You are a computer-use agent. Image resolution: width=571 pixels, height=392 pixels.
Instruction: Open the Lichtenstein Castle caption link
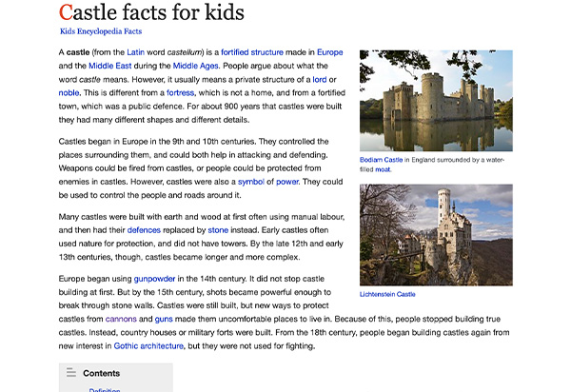387,294
